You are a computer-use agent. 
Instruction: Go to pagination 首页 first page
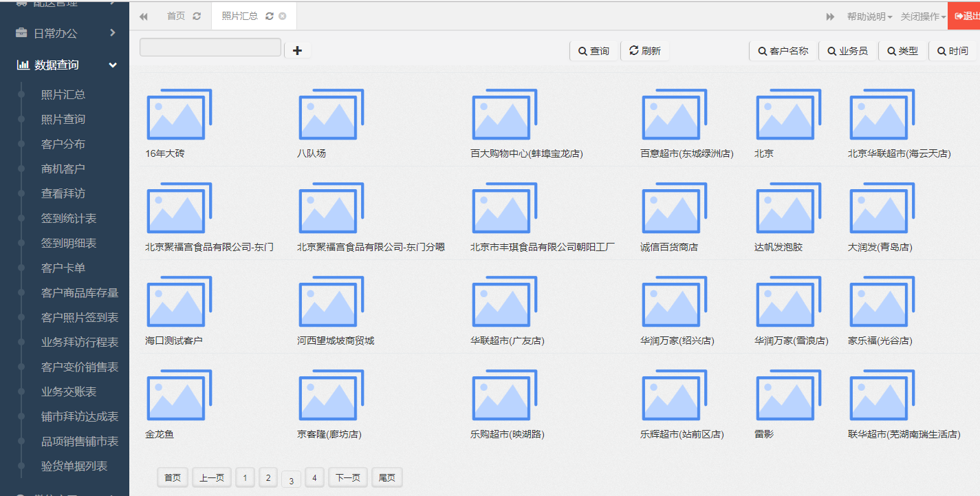[x=173, y=477]
